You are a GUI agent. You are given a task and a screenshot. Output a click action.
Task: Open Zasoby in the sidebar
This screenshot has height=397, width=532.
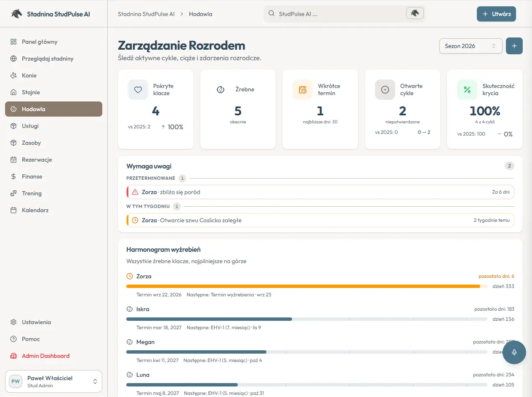[x=53, y=143]
